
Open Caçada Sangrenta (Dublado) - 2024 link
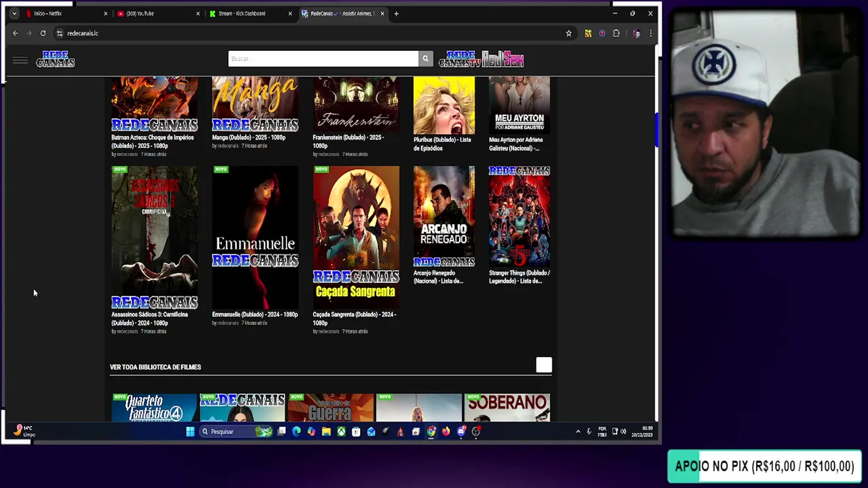click(x=354, y=319)
